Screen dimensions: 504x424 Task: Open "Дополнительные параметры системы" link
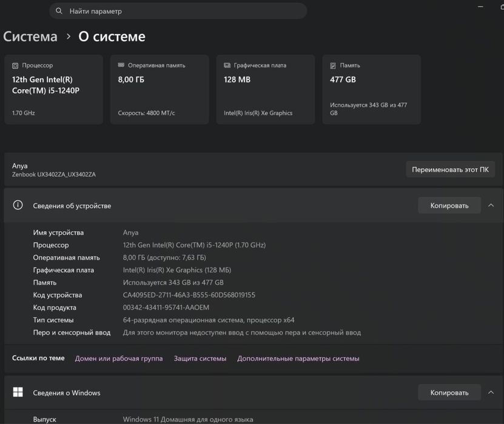pyautogui.click(x=298, y=358)
